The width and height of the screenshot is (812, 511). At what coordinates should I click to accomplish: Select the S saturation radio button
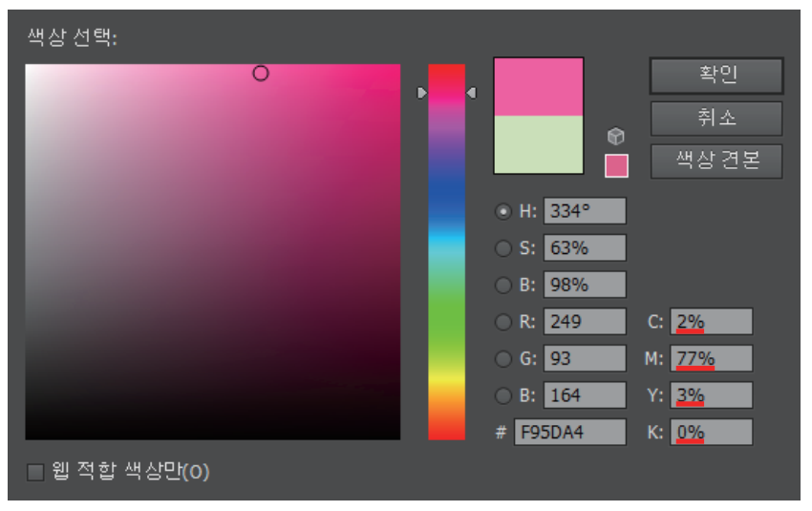pyautogui.click(x=503, y=248)
